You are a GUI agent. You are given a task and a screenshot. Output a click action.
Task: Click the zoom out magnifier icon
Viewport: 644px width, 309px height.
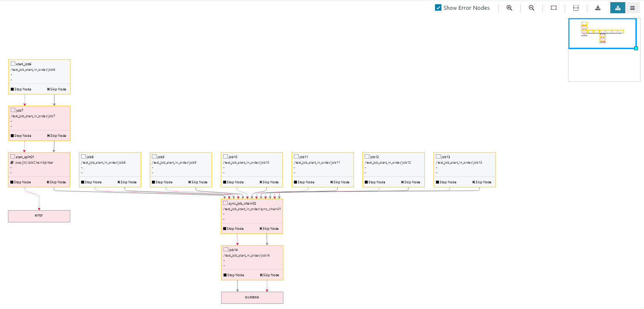point(531,8)
